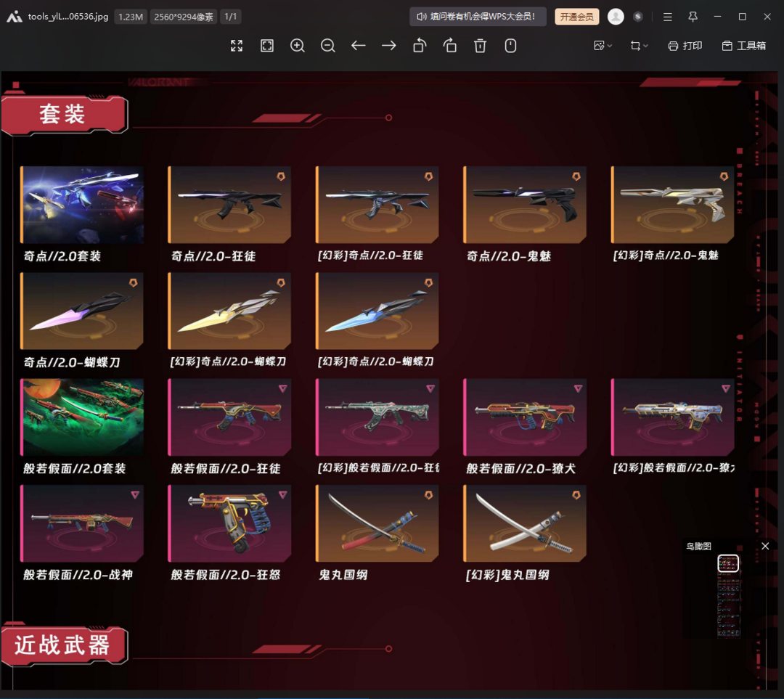Viewport: 784px width, 699px height.
Task: Go to the next image
Action: (x=388, y=46)
